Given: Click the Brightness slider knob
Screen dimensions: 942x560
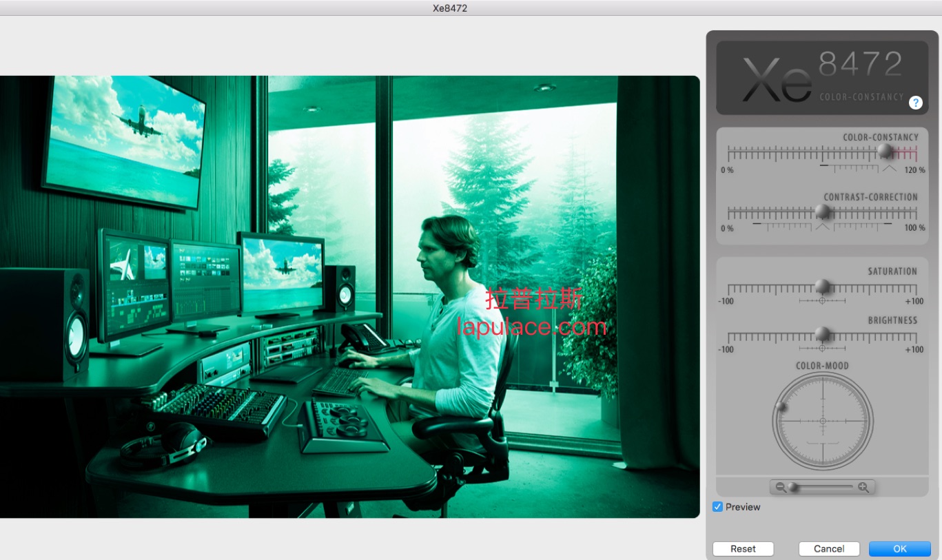Looking at the screenshot, I should pos(822,334).
